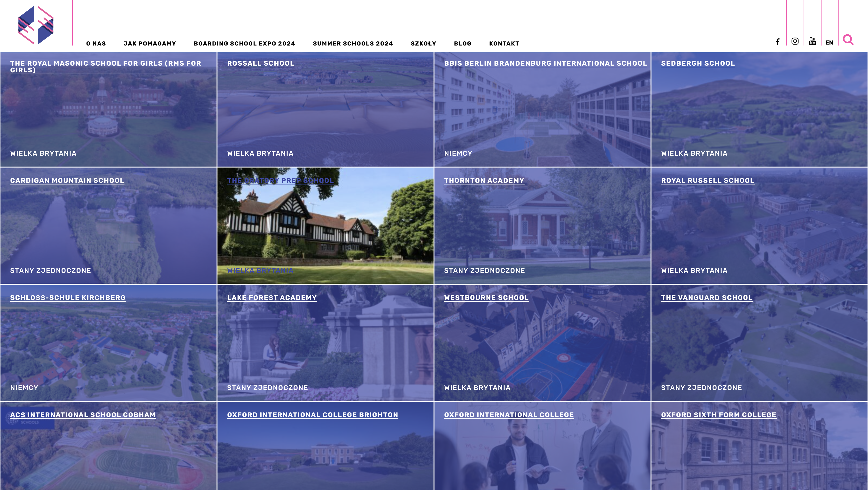Open the Facebook page icon

coord(778,42)
